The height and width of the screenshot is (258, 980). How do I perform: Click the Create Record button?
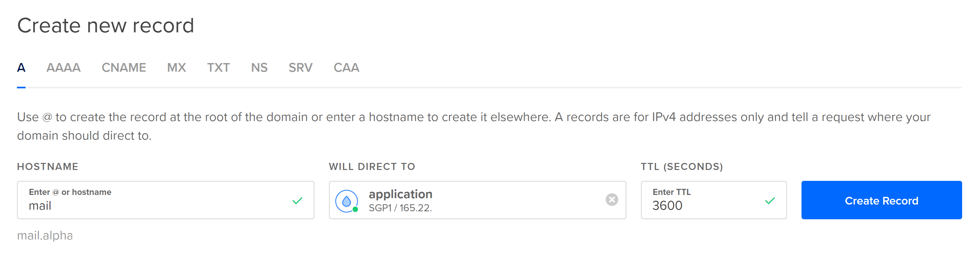(x=881, y=200)
